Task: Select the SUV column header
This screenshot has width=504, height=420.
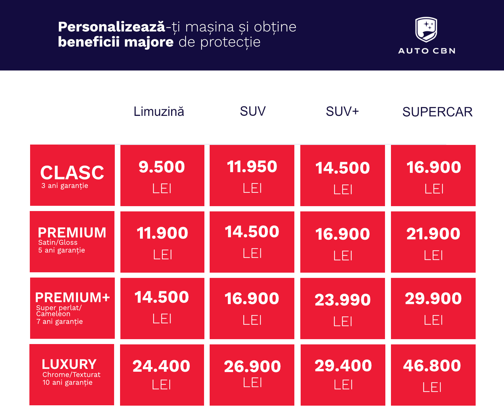Action: pos(253,111)
